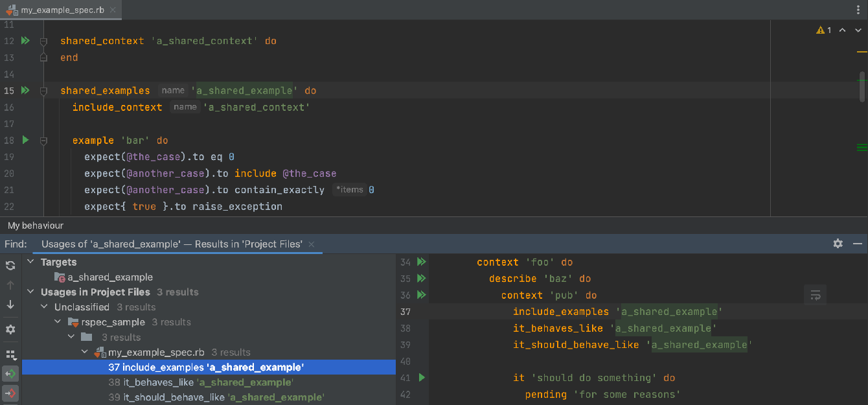This screenshot has width=868, height=405.
Task: Open Find panel settings gear in left toolbar
Action: pos(10,329)
